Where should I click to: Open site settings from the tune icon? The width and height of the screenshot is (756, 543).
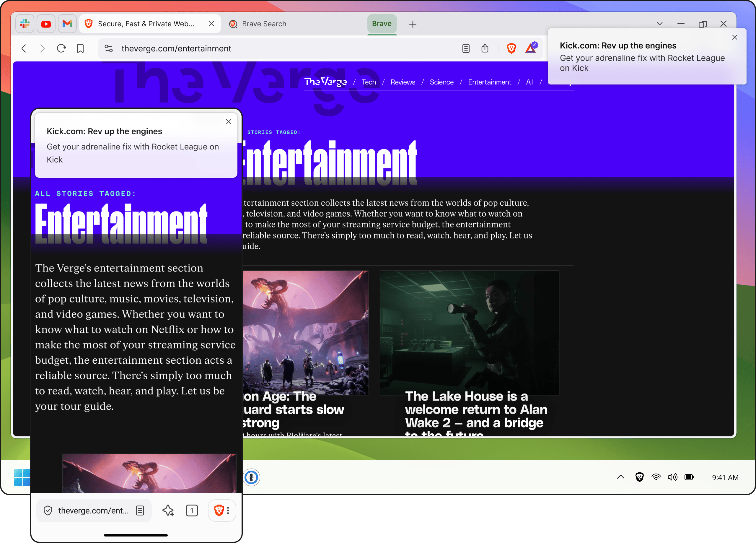(x=108, y=48)
